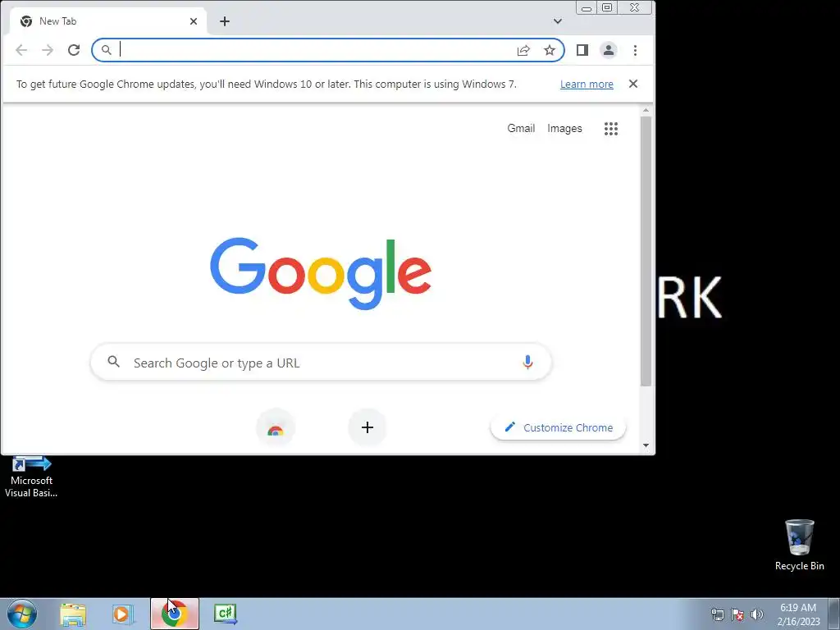Image resolution: width=840 pixels, height=630 pixels.
Task: Click the network tray icon
Action: tap(717, 614)
